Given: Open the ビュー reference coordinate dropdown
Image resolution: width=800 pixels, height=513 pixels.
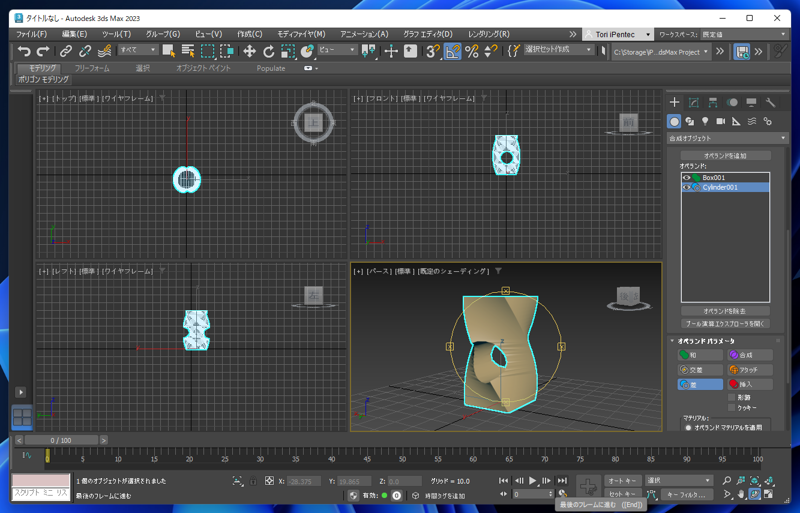Looking at the screenshot, I should [x=337, y=50].
